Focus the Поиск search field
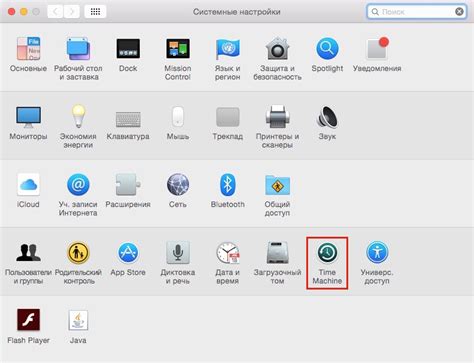 click(x=417, y=12)
